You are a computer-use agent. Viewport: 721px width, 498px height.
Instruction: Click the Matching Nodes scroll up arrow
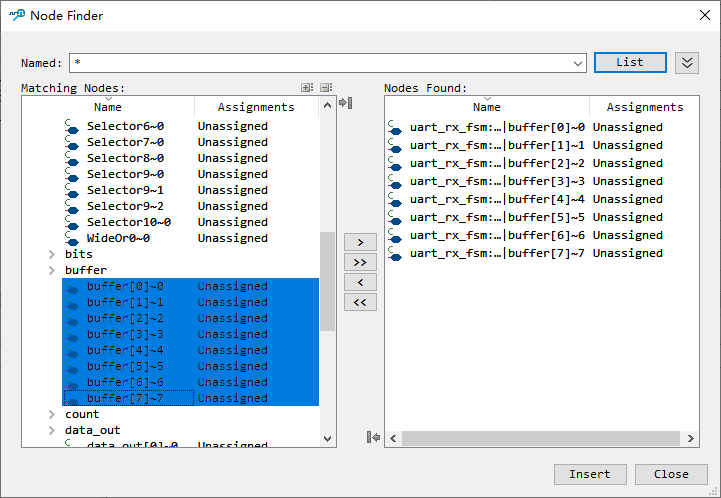pyautogui.click(x=327, y=105)
